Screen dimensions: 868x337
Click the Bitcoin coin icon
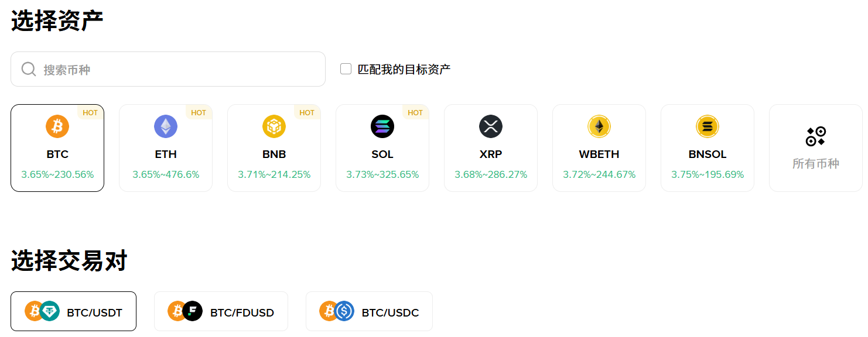click(57, 126)
